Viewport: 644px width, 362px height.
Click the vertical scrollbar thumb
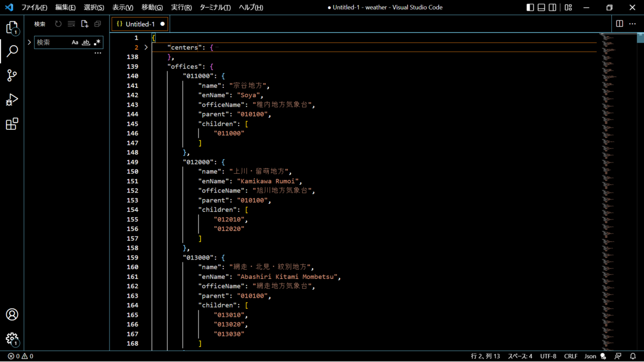point(640,38)
